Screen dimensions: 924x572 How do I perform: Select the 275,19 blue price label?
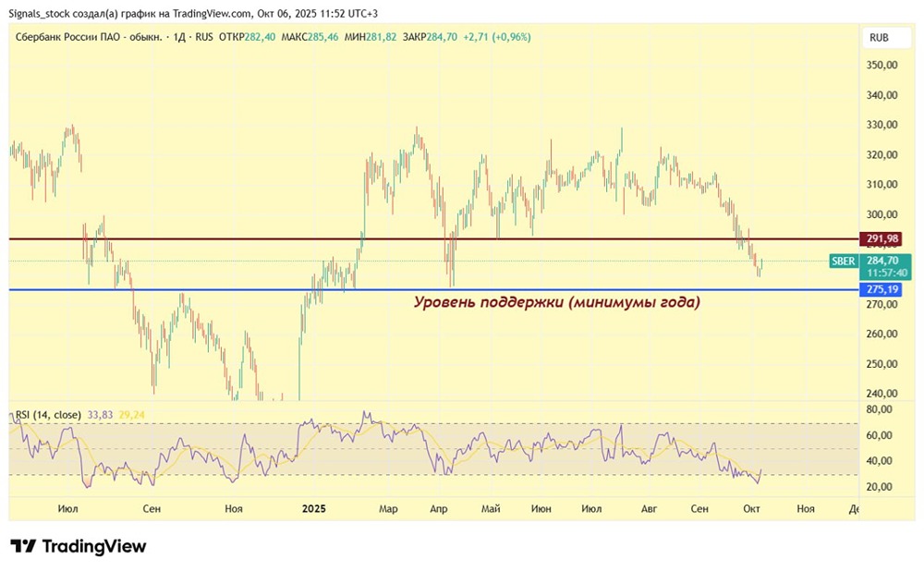click(x=882, y=289)
